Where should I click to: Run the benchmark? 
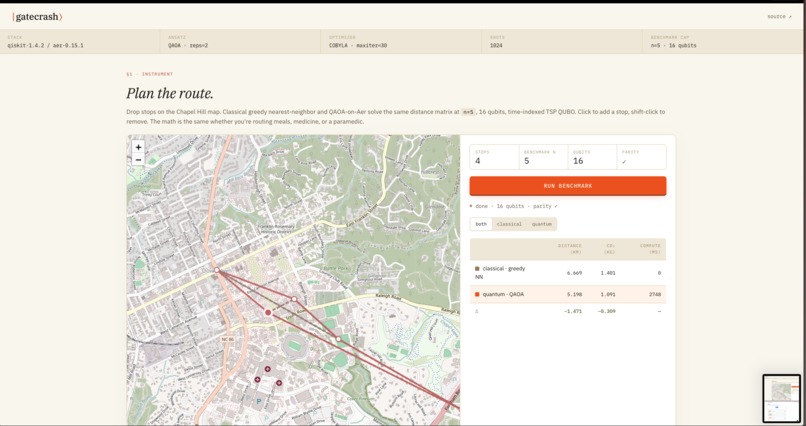tap(567, 186)
